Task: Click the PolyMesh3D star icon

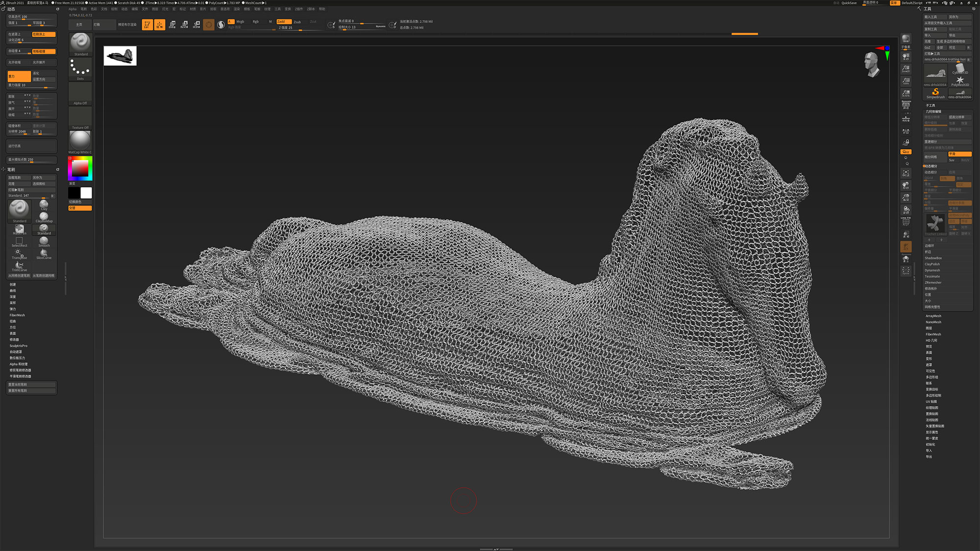Action: (x=960, y=80)
